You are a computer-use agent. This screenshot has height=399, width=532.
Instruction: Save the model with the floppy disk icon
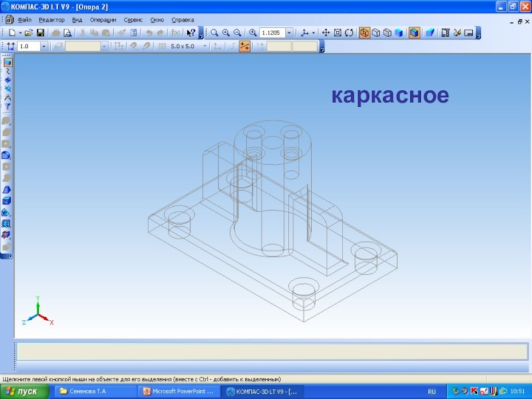40,33
